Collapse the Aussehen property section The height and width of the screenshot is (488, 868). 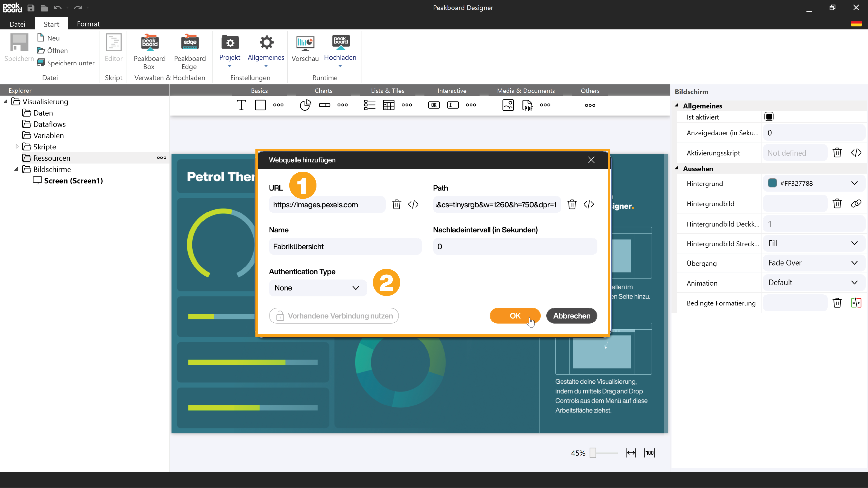[677, 168]
